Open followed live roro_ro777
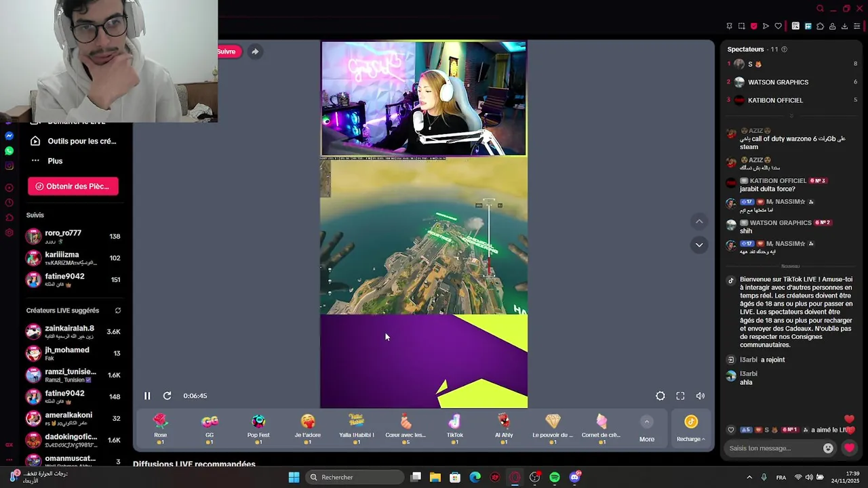 [x=73, y=237]
